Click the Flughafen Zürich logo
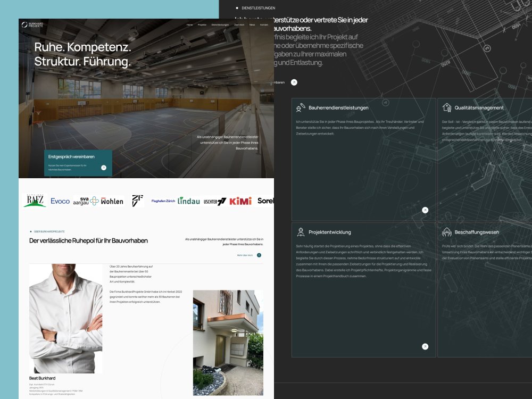Viewport: 532px width, 399px height. point(163,201)
